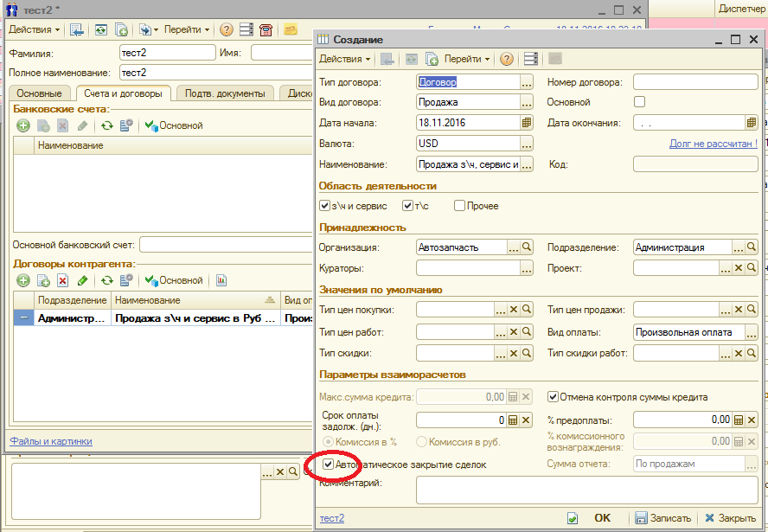Toggle Отмена контроля суммы кредита checkbox
Screen dimensions: 768x532
point(553,397)
